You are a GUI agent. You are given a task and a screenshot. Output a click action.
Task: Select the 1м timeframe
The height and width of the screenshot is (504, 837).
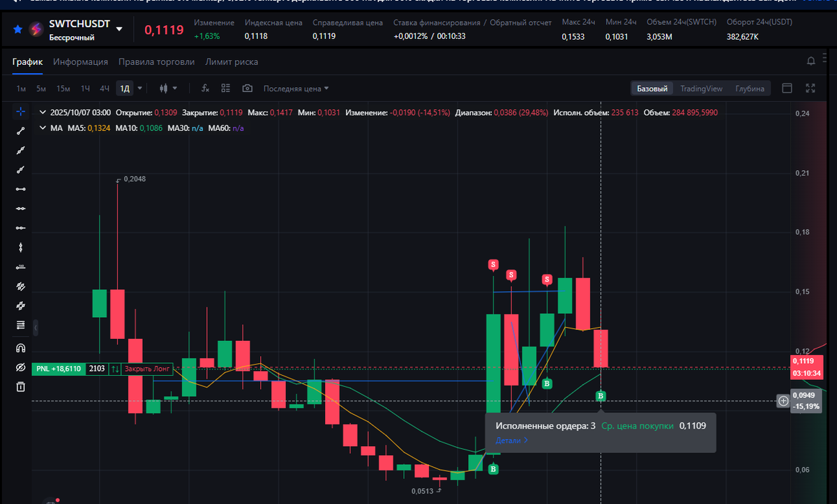[x=22, y=89]
